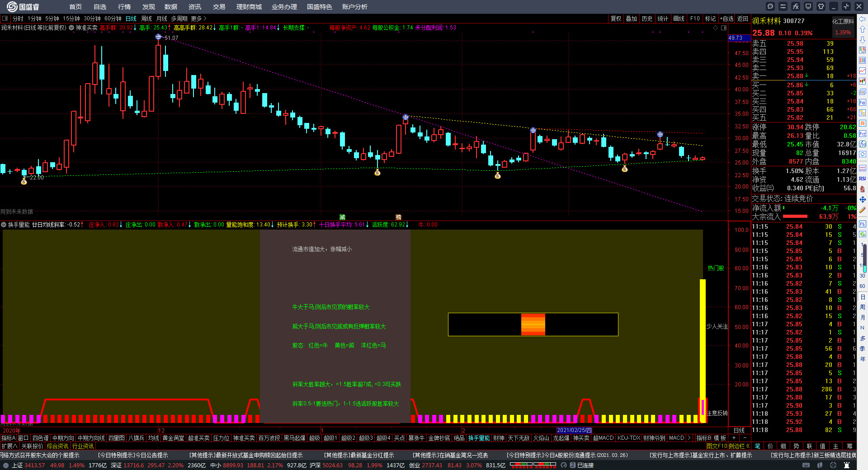This screenshot has height=470, width=868.
Task: Collapse the 侧边栏 sidebar
Action: (x=740, y=446)
